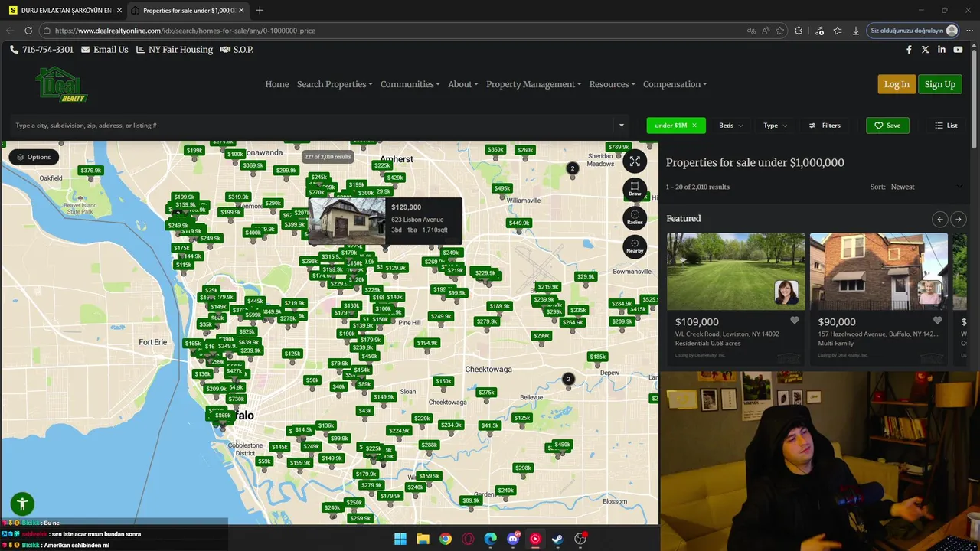
Task: Open the 623 Lisbon Avenue listing popup
Action: (x=386, y=220)
